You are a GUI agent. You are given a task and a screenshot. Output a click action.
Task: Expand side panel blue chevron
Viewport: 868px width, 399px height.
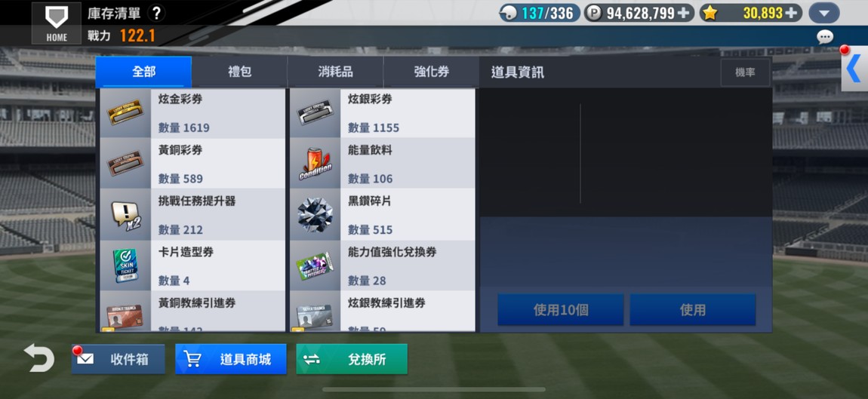(854, 69)
